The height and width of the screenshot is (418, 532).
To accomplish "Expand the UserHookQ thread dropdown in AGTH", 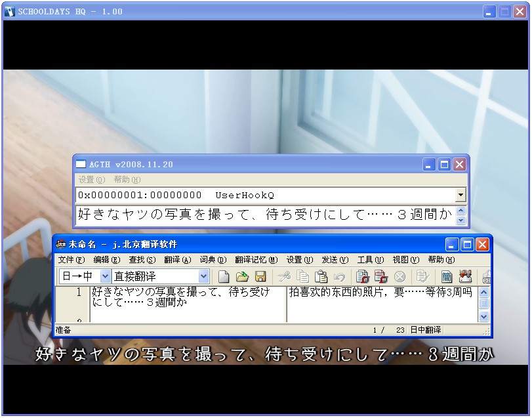I will [x=460, y=195].
